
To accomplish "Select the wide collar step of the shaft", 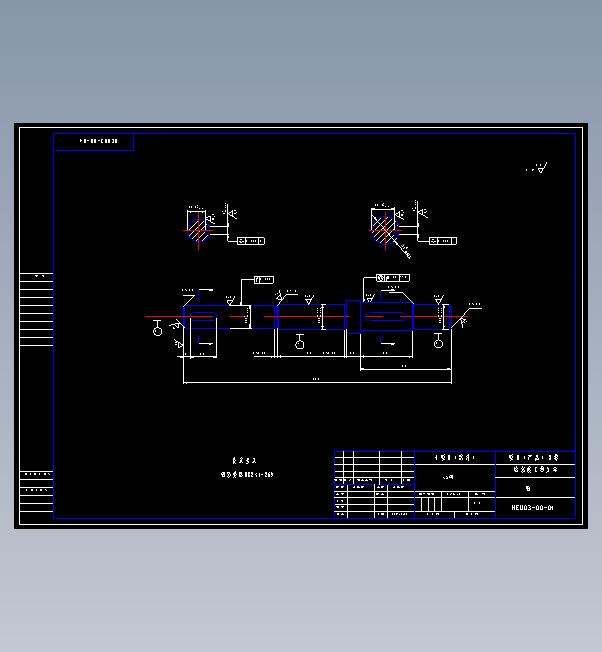I will click(353, 316).
